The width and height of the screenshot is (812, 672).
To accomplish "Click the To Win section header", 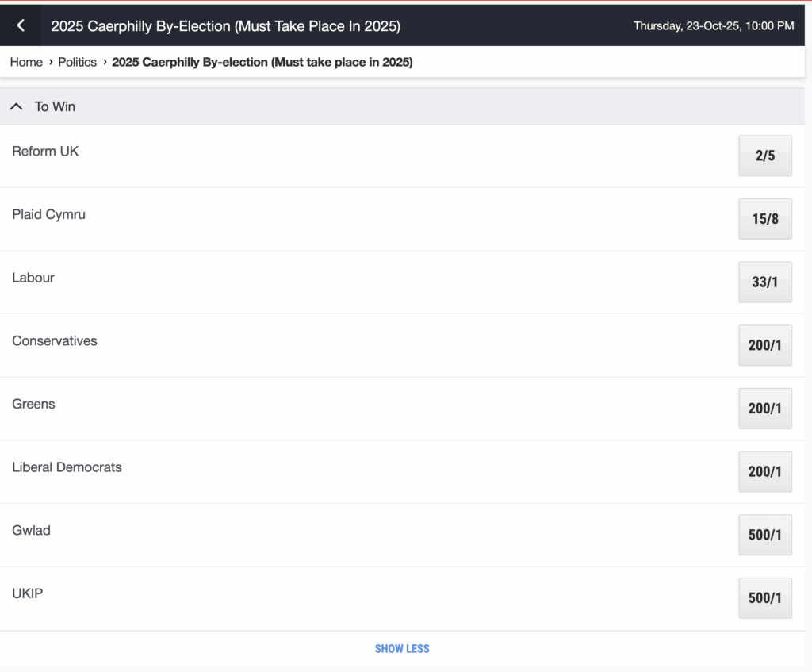I will coord(55,106).
